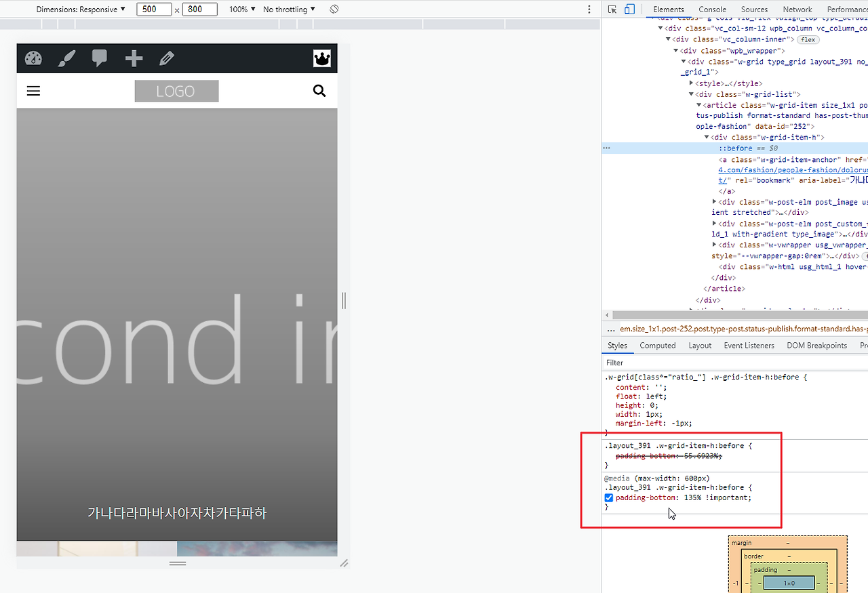868x593 pixels.
Task: Click the right-edge viewport resize handle
Action: pyautogui.click(x=344, y=300)
